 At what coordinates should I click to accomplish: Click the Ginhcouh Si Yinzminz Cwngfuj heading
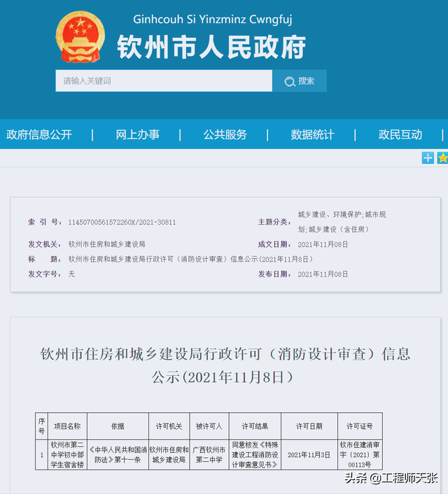click(x=213, y=19)
